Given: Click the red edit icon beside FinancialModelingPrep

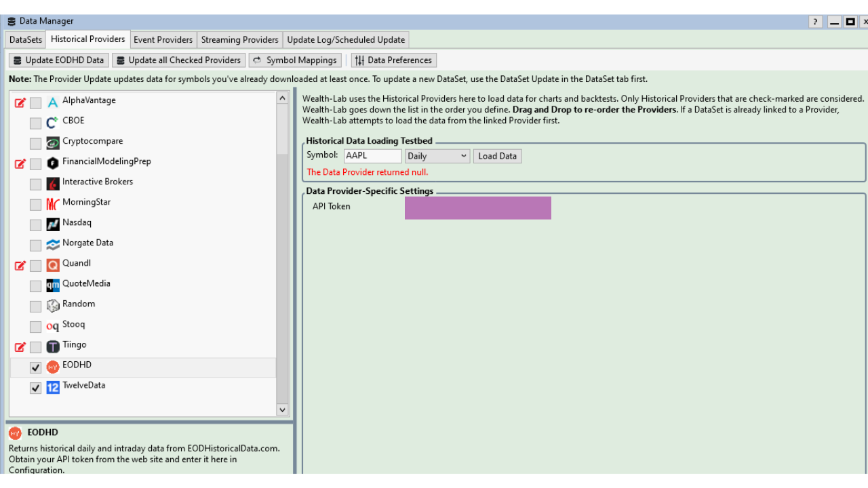Looking at the screenshot, I should [x=20, y=163].
